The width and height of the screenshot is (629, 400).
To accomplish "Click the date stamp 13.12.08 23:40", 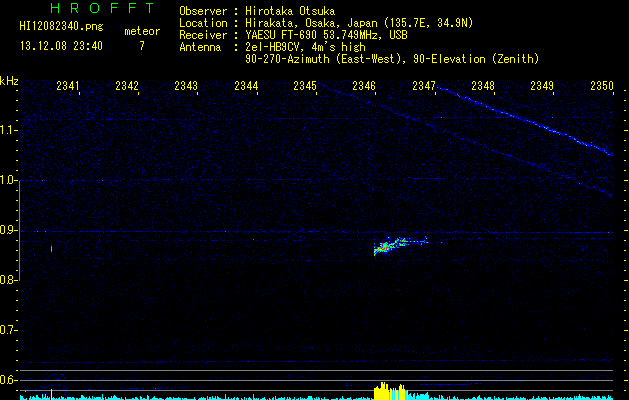I will (x=61, y=46).
